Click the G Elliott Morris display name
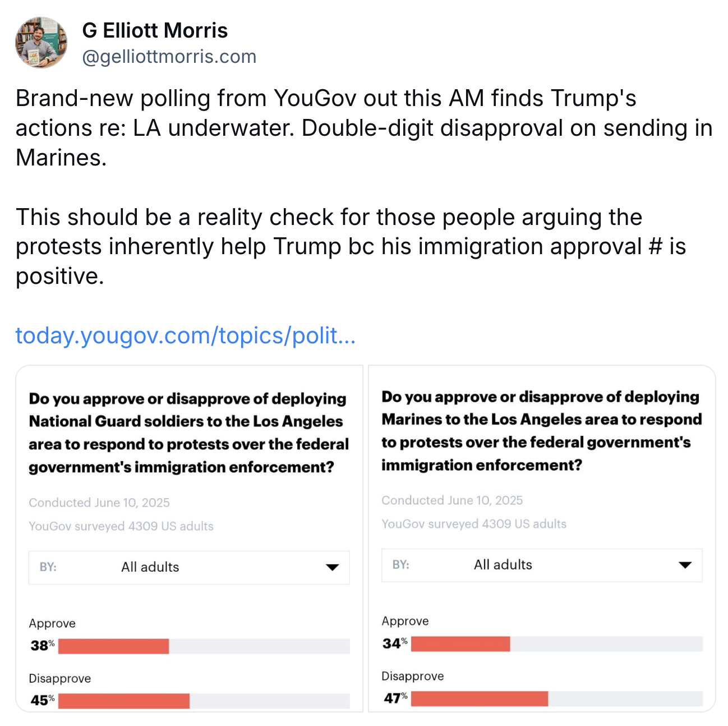Viewport: 728px width, 726px height. coord(155,30)
